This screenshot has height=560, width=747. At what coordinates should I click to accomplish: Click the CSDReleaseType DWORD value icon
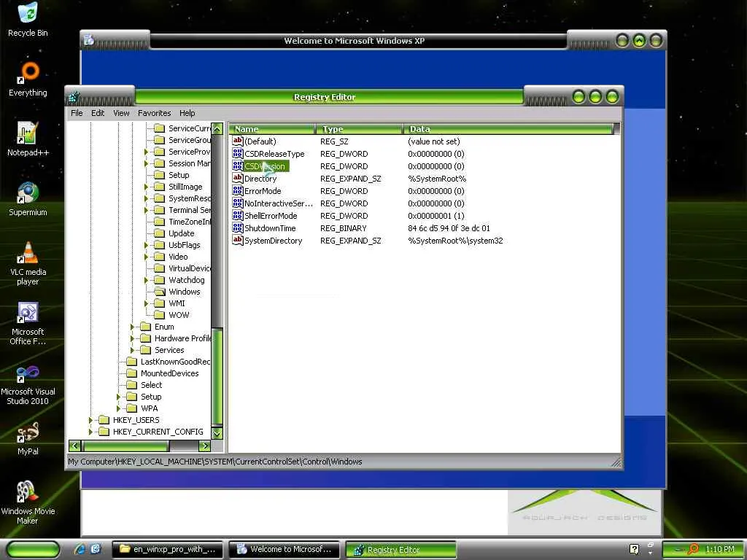point(237,153)
